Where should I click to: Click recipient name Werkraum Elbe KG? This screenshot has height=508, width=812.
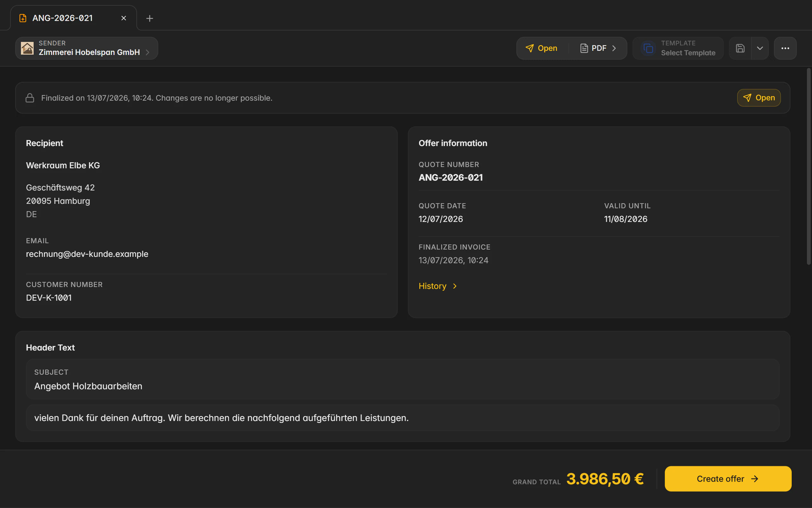[x=63, y=165]
